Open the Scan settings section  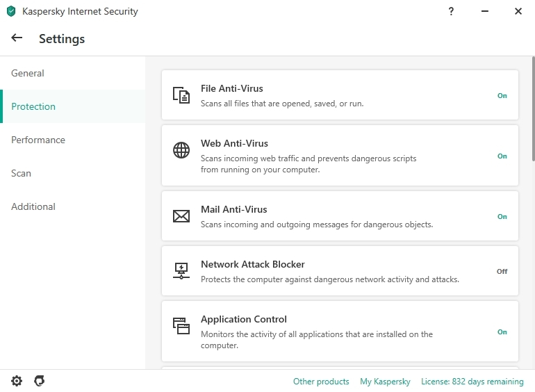point(21,173)
